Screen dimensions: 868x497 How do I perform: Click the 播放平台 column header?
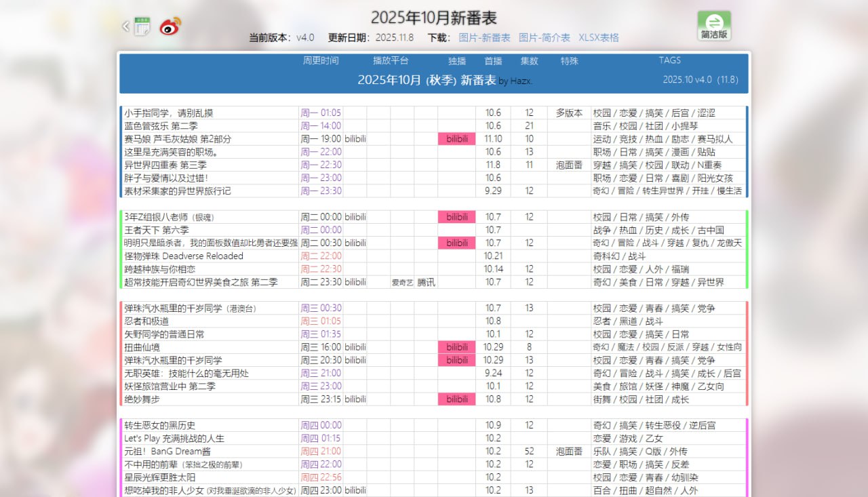(391, 60)
